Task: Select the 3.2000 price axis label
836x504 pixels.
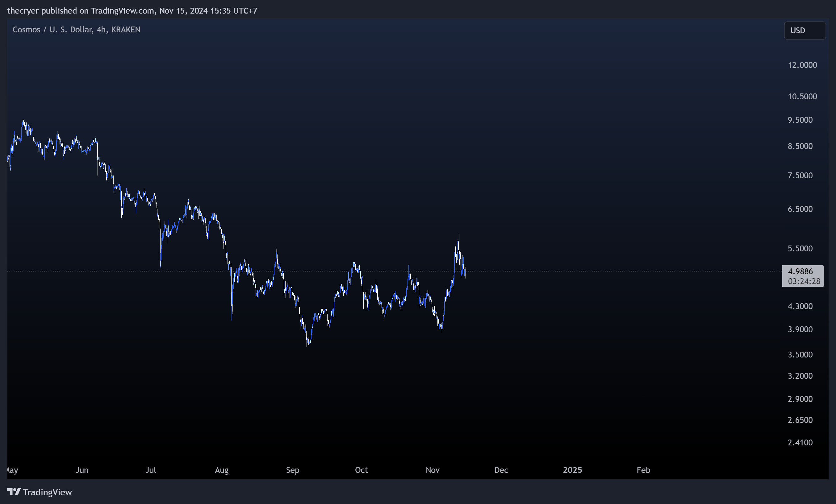Action: coord(800,376)
